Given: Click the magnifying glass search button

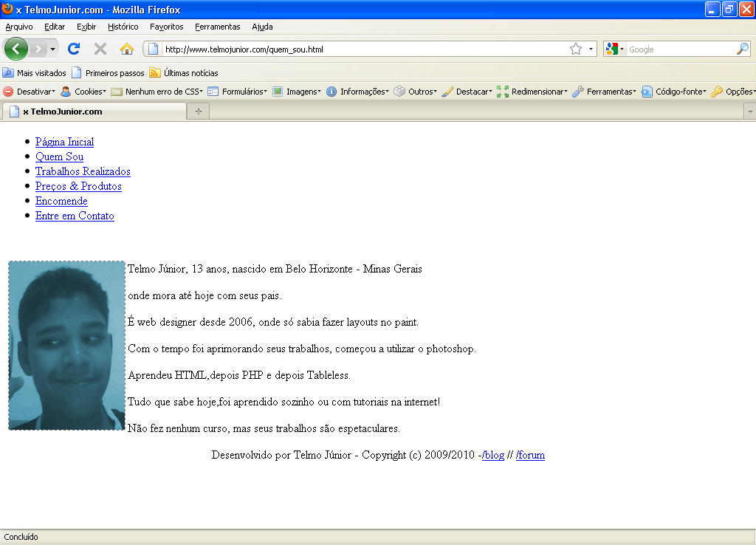Looking at the screenshot, I should coord(743,49).
